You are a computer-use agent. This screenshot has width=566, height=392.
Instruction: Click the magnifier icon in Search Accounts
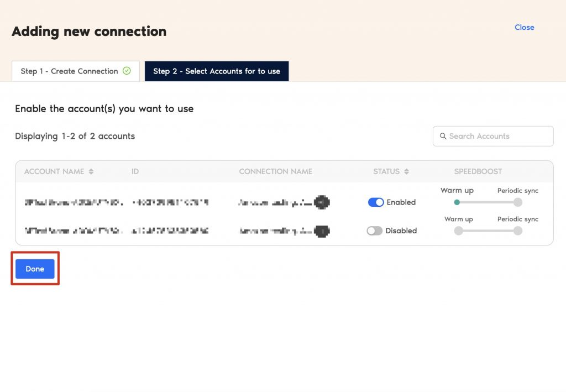pos(443,136)
